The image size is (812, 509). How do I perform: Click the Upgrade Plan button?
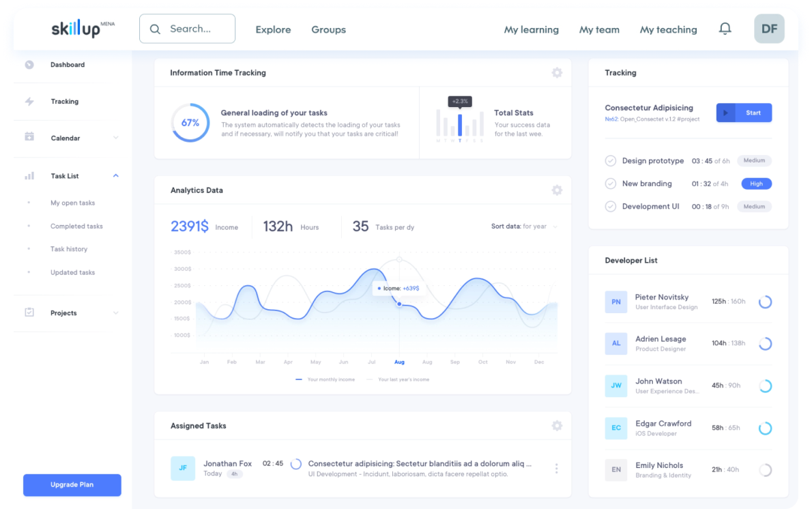[x=72, y=485]
